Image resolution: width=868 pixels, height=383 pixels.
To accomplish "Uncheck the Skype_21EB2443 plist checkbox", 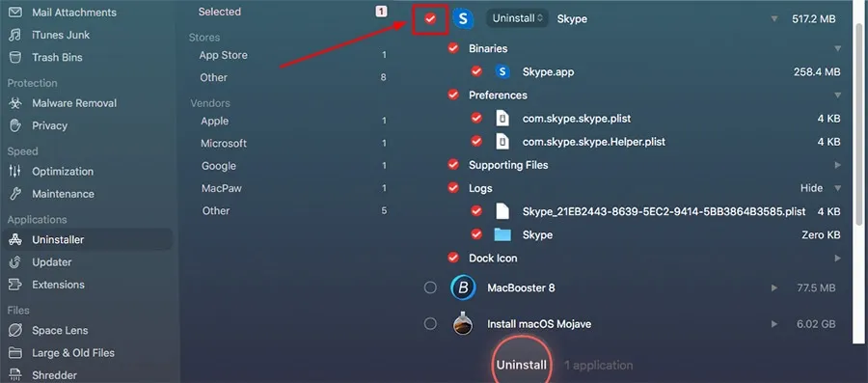I will [476, 211].
